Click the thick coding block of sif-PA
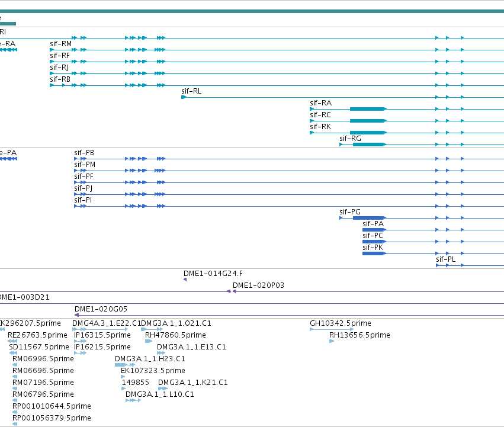 point(374,230)
